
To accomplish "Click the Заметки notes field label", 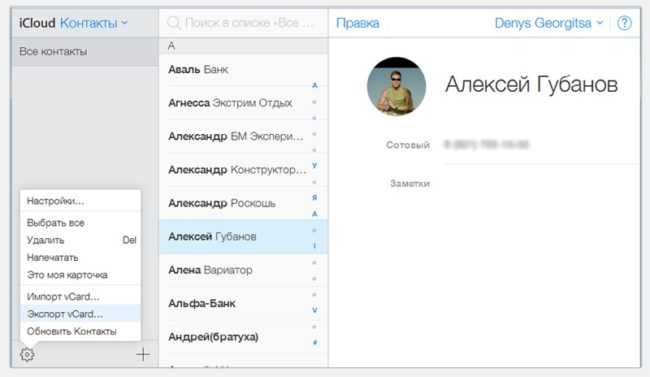I will tap(410, 183).
